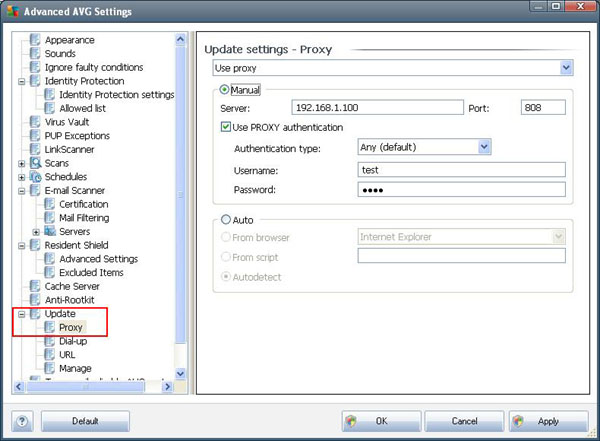The image size is (600, 441).
Task: Select LinkScanner in the tree
Action: point(69,150)
